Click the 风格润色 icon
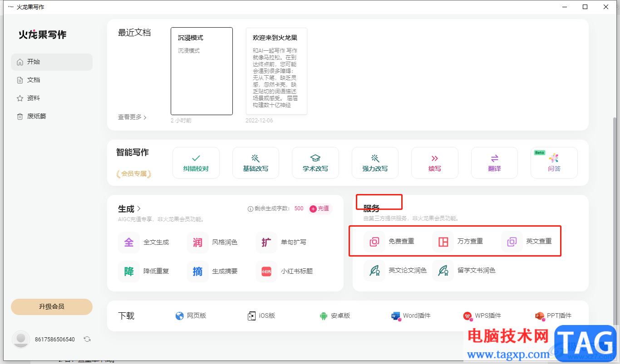620x364 pixels. (198, 243)
